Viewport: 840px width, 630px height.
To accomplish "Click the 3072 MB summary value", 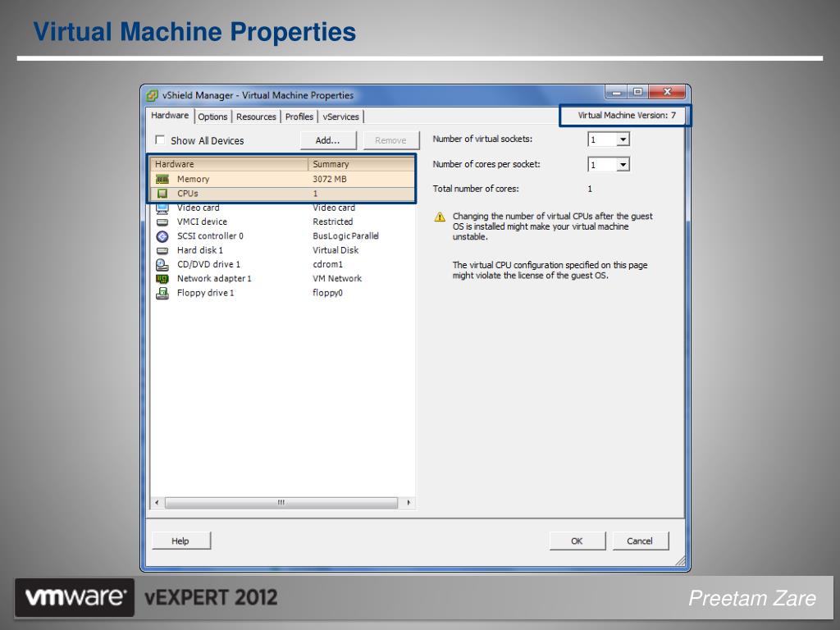I will coord(330,180).
